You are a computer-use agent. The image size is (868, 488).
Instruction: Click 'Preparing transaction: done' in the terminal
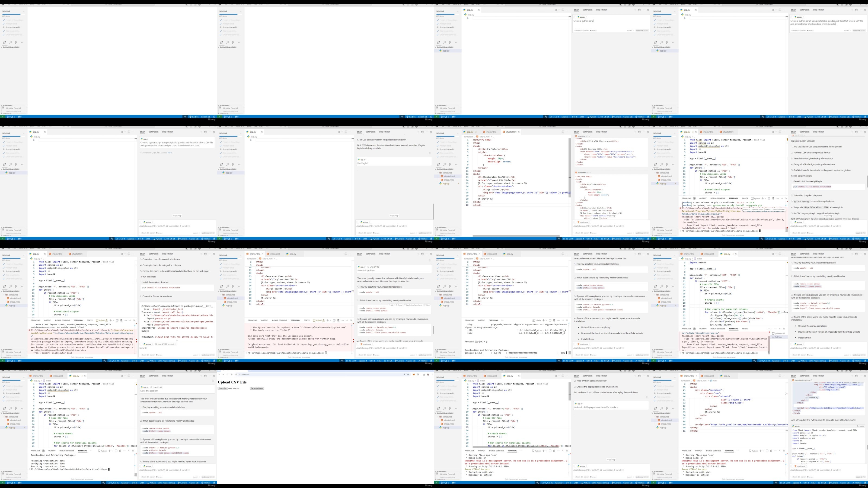(47, 461)
